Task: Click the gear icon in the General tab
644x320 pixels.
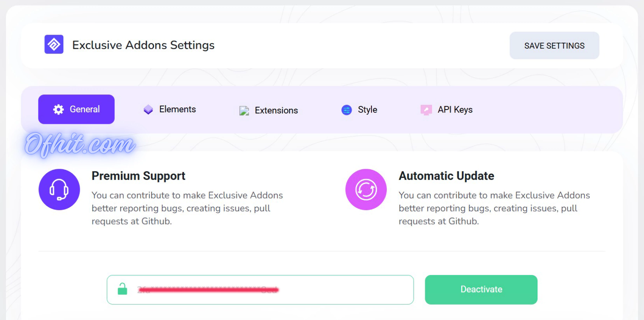Action: [x=58, y=110]
